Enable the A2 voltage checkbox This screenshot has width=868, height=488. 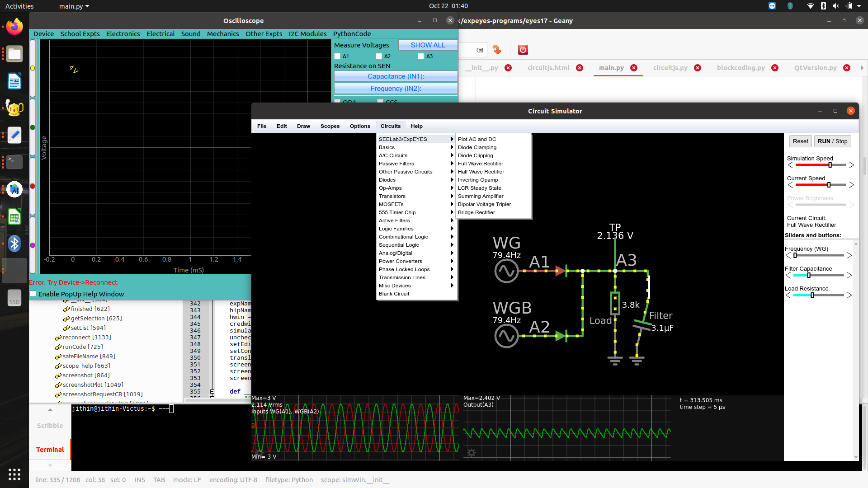click(x=379, y=56)
